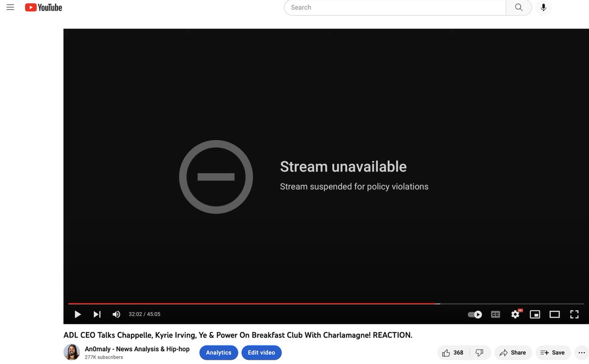This screenshot has height=364, width=589.
Task: Switch to theater mode
Action: 555,314
